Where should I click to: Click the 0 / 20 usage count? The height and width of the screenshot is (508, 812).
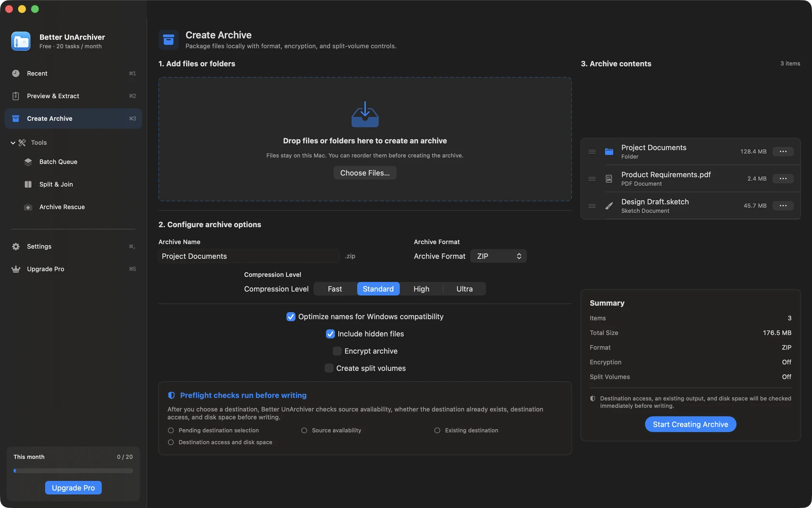[125, 457]
